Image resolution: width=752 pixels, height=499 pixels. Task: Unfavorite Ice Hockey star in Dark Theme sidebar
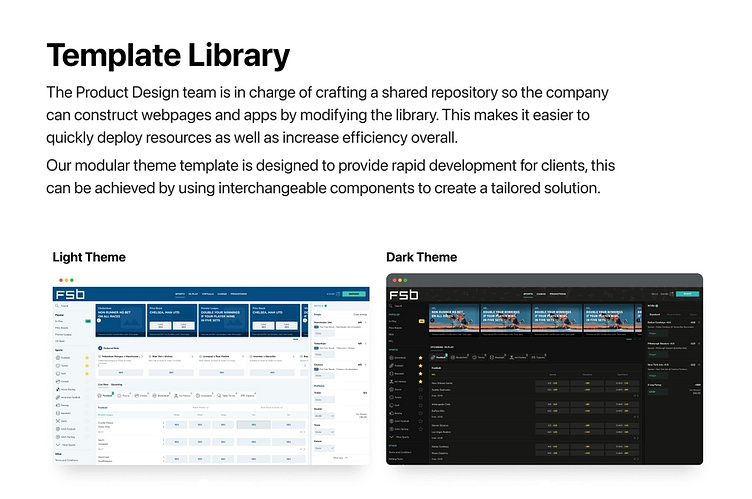[421, 381]
